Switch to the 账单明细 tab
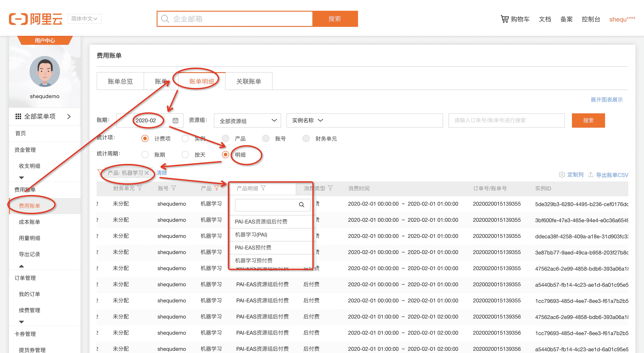The height and width of the screenshot is (353, 644). pos(201,81)
